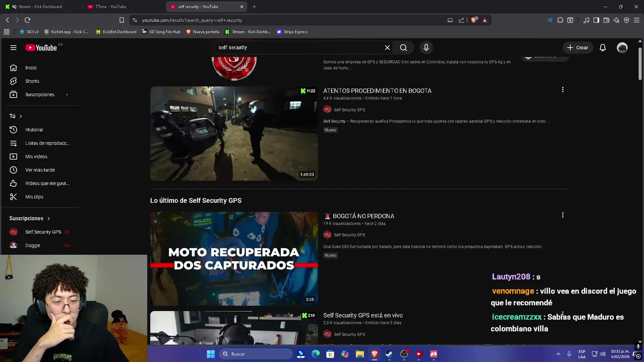This screenshot has width=644, height=362.
Task: Close the self security YouTube tab
Action: click(242, 7)
